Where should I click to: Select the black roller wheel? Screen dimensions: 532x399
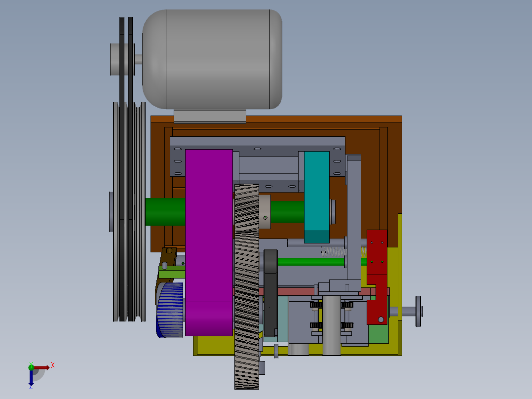point(271,292)
